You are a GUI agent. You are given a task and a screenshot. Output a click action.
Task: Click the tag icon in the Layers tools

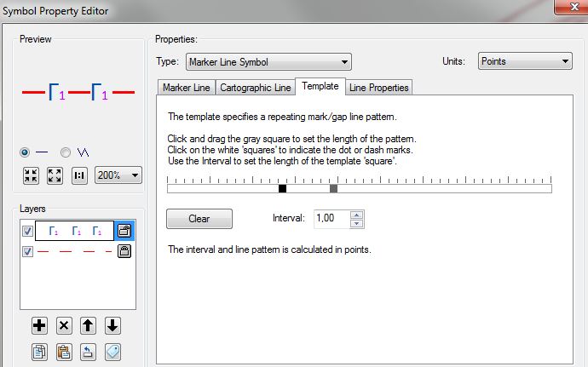[112, 353]
